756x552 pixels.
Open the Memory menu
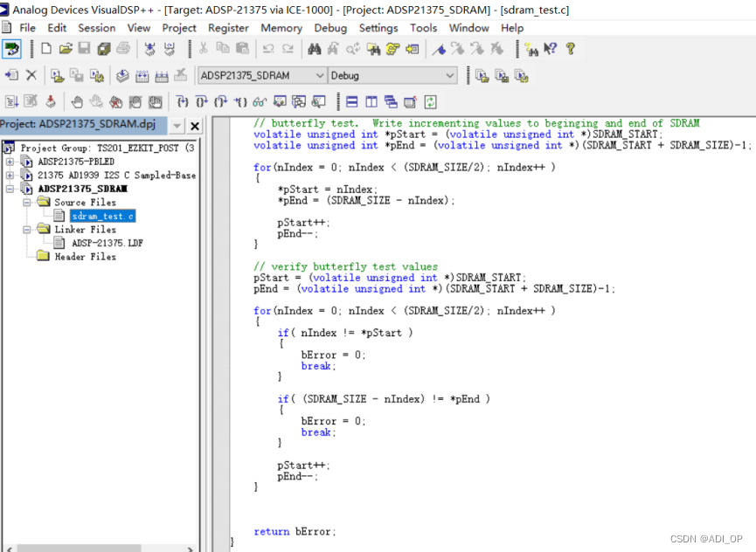click(281, 27)
